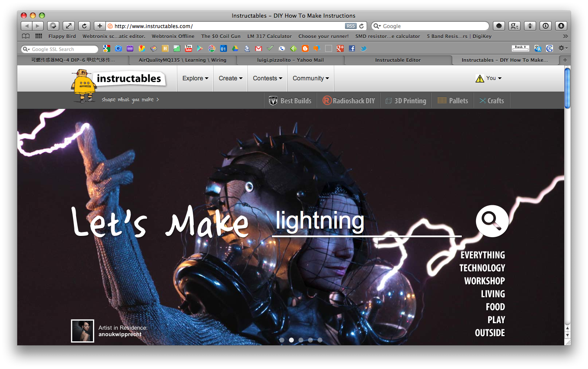Open the Google Calendar toolbar shortcut

224,48
